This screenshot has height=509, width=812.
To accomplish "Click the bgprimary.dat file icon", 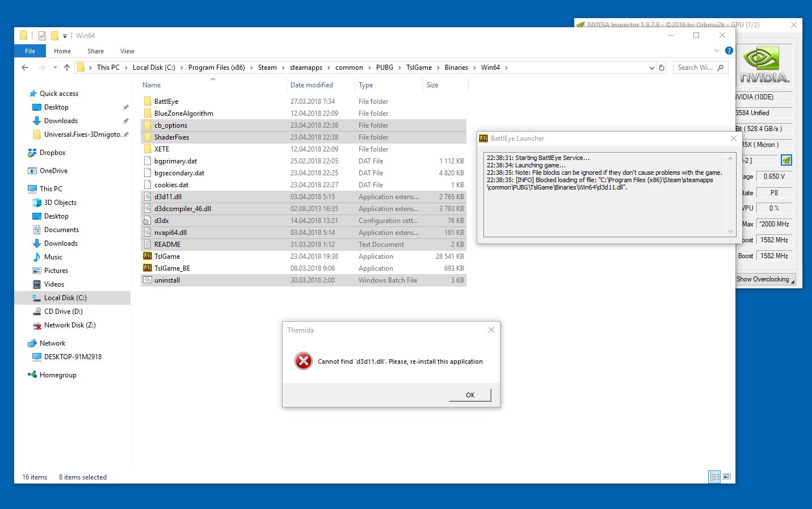I will point(148,161).
